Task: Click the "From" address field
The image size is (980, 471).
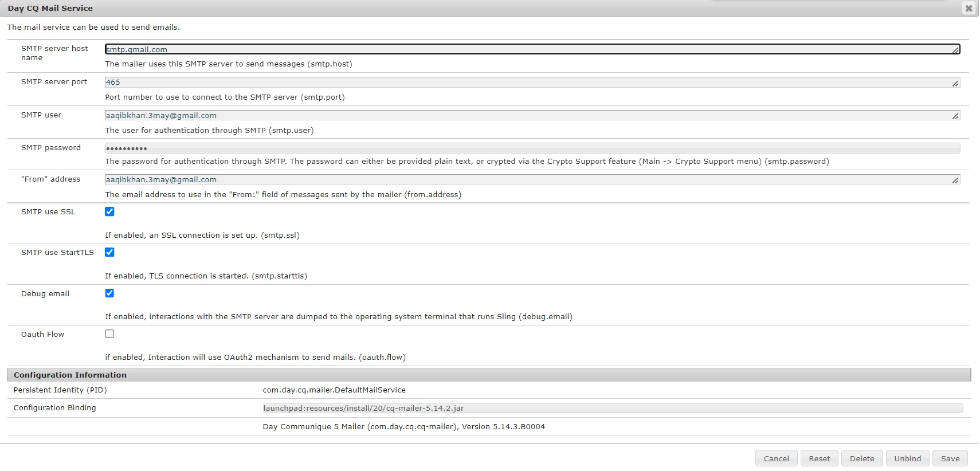Action: click(532, 180)
